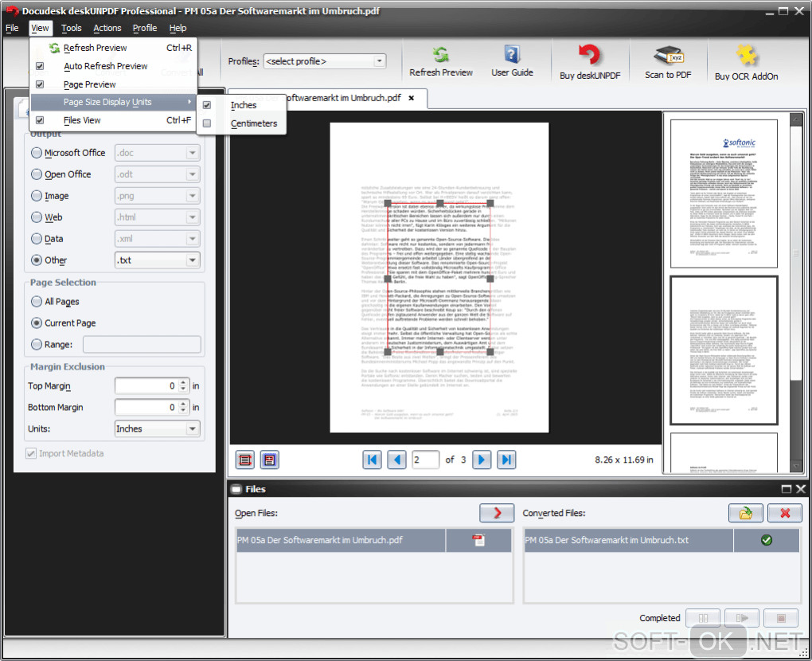812x661 pixels.
Task: Jump to last page of preview
Action: (x=506, y=460)
